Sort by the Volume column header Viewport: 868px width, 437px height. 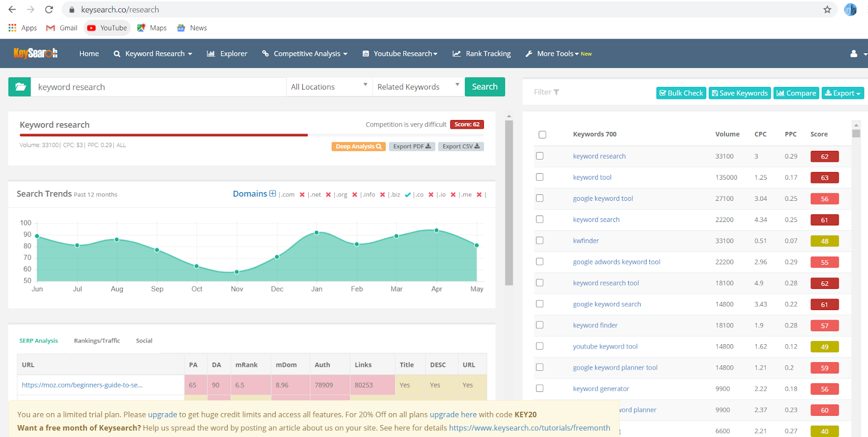[727, 135]
